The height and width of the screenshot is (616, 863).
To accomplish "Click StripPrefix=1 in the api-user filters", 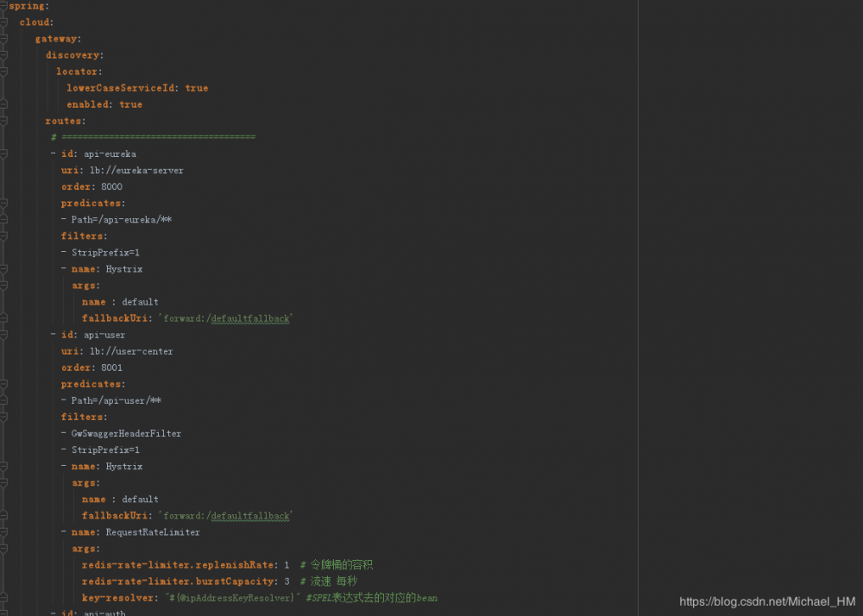I will [105, 450].
